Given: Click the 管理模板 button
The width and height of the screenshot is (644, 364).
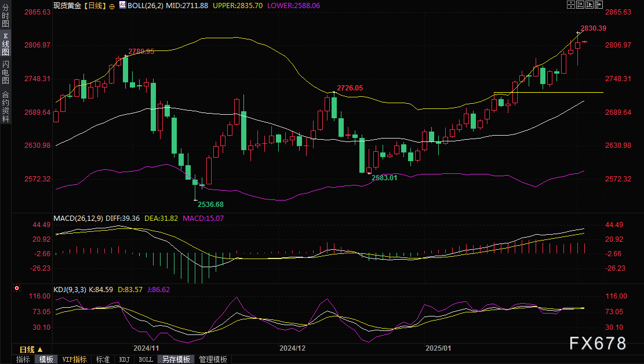Looking at the screenshot, I should click(213, 359).
